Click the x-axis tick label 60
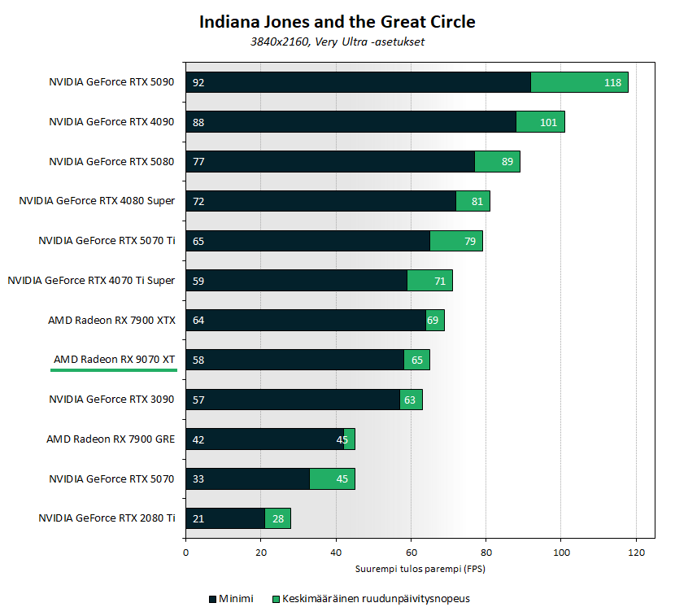This screenshot has width=675, height=616. click(412, 553)
